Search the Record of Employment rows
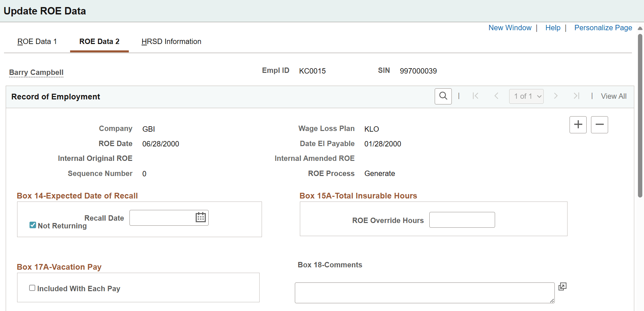The height and width of the screenshot is (311, 644). [443, 96]
